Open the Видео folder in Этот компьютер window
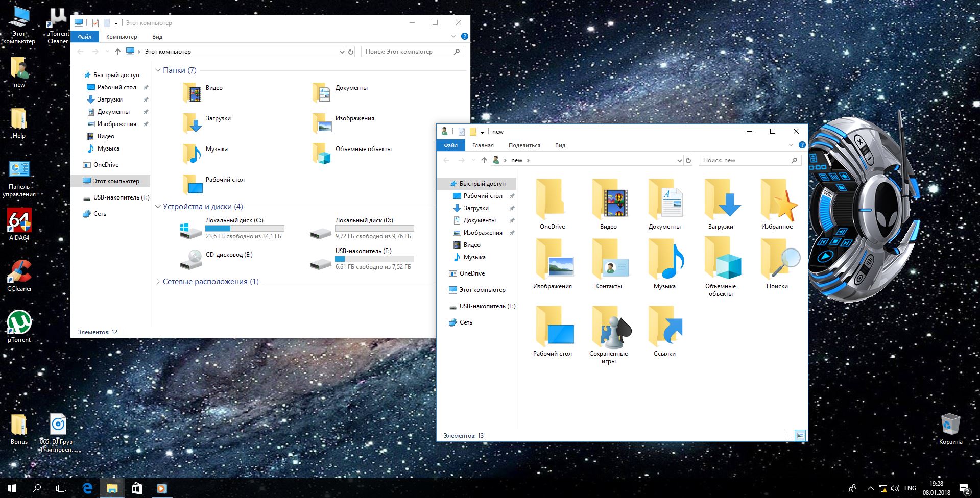Screen dimensions: 980x498 [203, 93]
